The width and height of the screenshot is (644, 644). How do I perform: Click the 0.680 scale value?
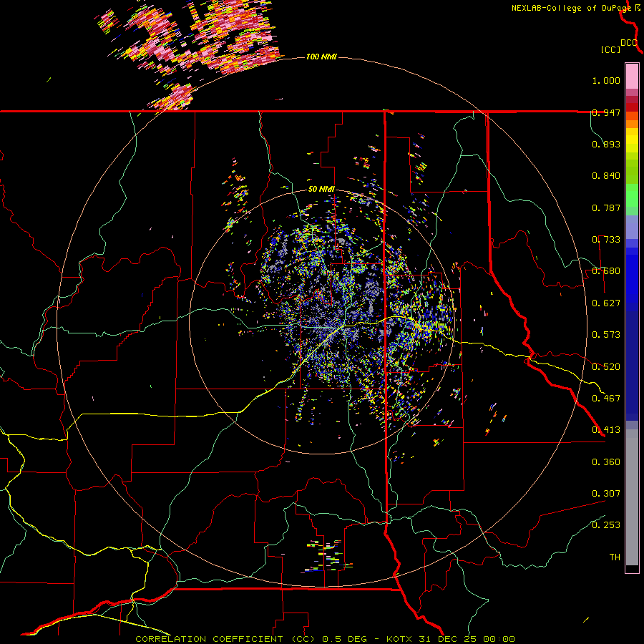point(606,271)
